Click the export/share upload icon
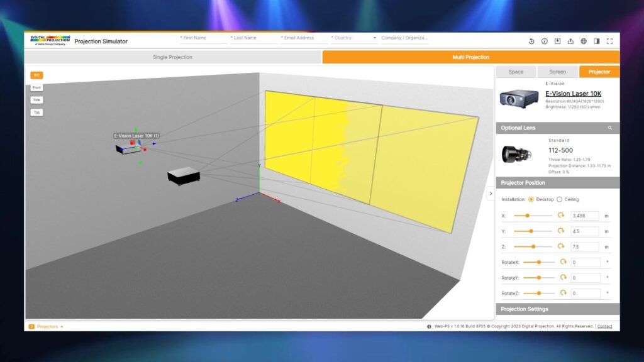Image resolution: width=644 pixels, height=362 pixels. tap(570, 41)
